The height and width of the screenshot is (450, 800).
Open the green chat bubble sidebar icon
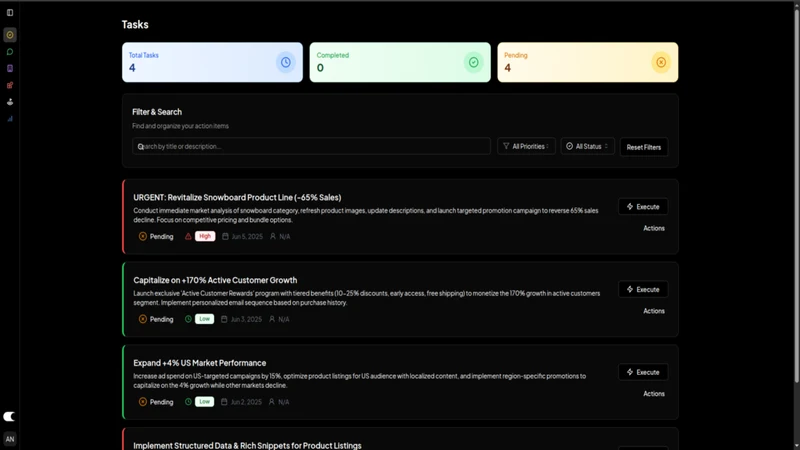point(10,52)
